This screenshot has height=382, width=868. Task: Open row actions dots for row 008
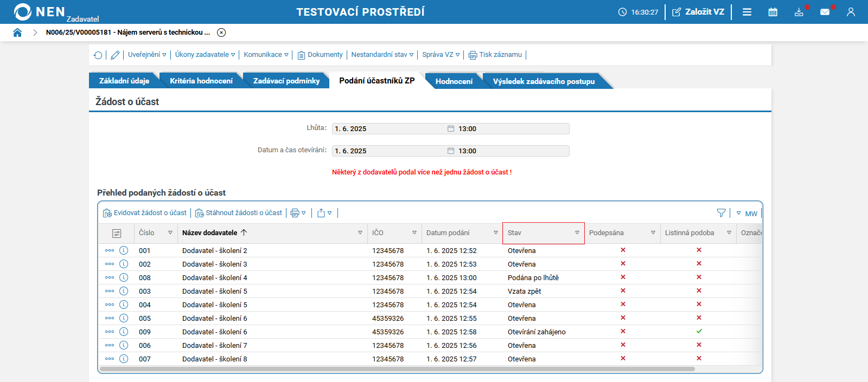pyautogui.click(x=110, y=277)
